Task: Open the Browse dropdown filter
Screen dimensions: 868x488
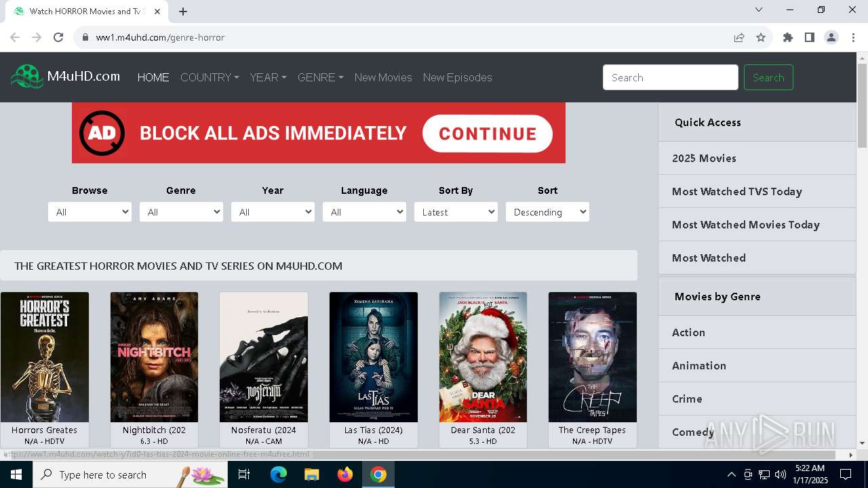Action: [x=90, y=212]
